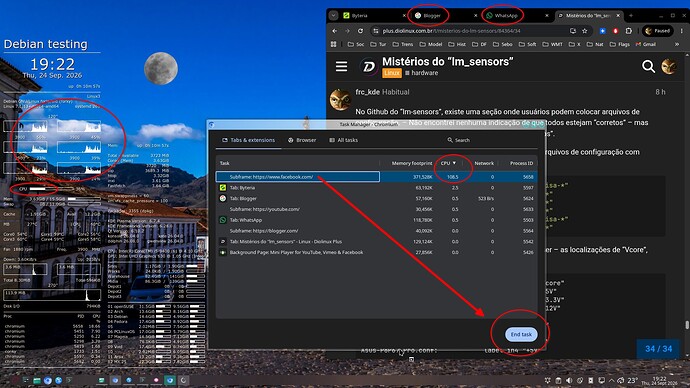Sort by Network column header
Screen dimensions: 690x388
click(x=484, y=163)
